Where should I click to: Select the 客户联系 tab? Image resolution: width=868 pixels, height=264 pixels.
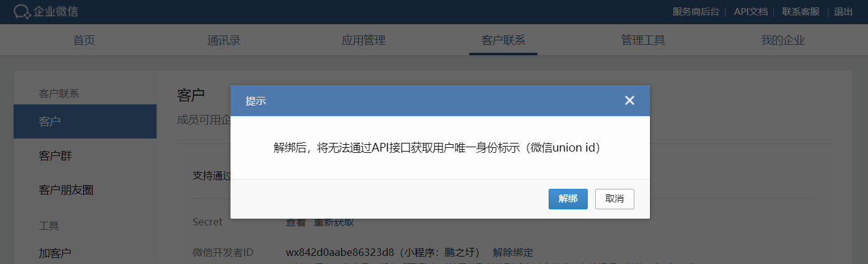click(x=503, y=40)
